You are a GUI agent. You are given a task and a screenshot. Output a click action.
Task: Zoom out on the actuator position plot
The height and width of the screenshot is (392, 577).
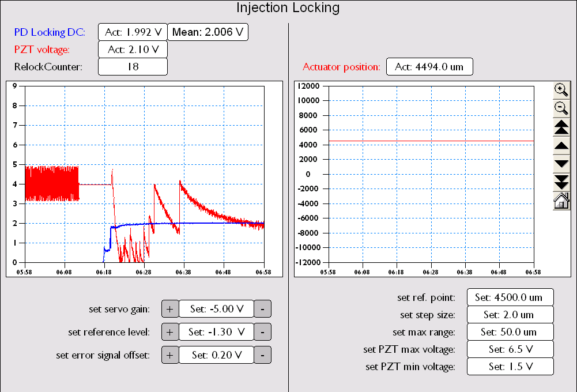[561, 108]
